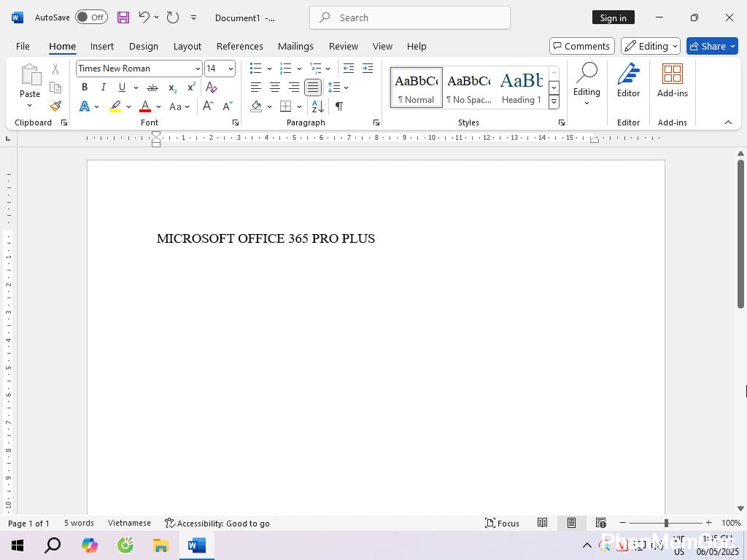Show paragraph marks with pilcrow icon
Viewport: 747px width, 560px height.
click(x=339, y=106)
